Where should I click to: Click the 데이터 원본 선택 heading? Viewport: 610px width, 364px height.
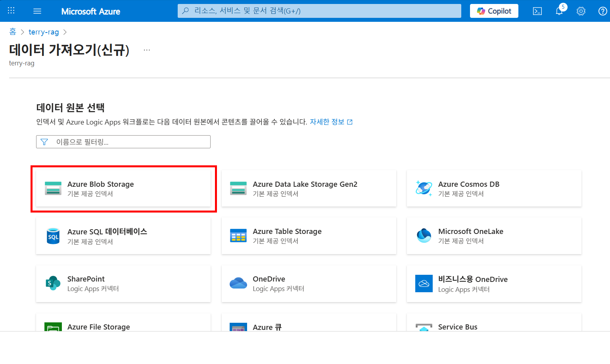pos(70,107)
